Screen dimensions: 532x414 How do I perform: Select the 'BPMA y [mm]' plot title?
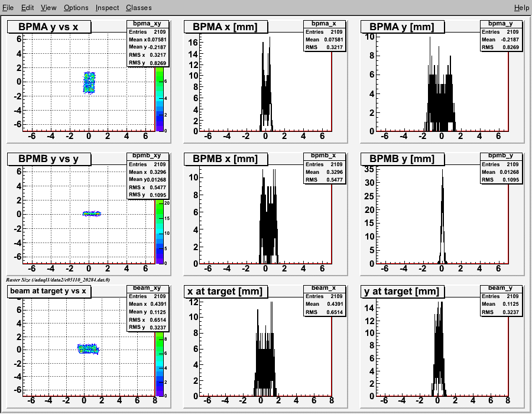tap(403, 27)
